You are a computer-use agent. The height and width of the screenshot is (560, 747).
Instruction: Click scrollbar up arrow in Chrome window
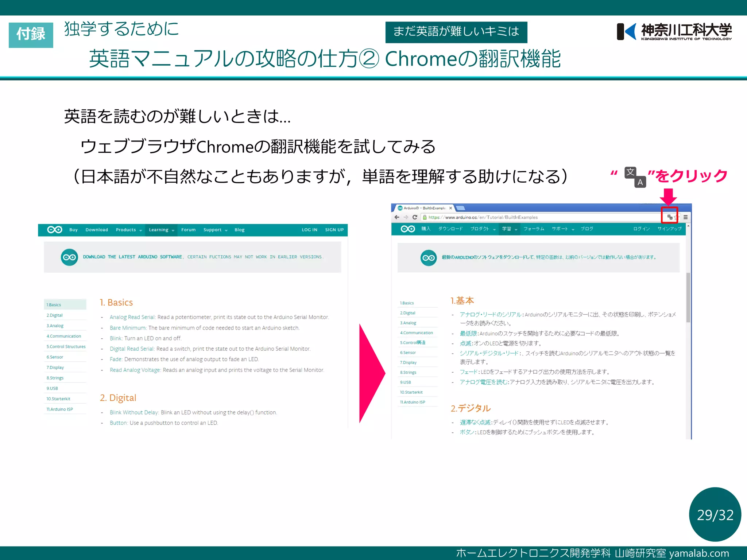tap(688, 226)
